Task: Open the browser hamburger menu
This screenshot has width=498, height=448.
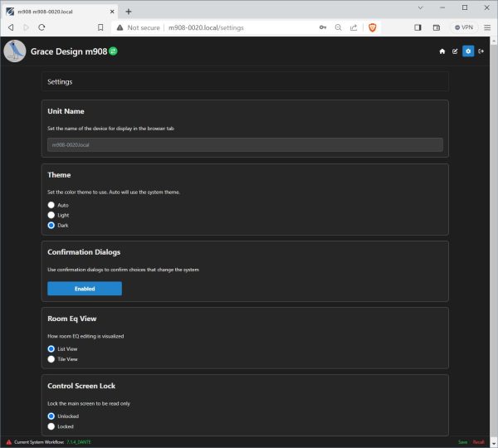Action: (x=486, y=27)
